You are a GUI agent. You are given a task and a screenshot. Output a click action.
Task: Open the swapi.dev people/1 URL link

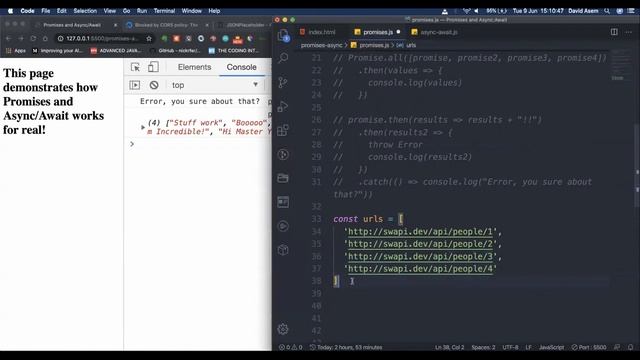(x=420, y=231)
